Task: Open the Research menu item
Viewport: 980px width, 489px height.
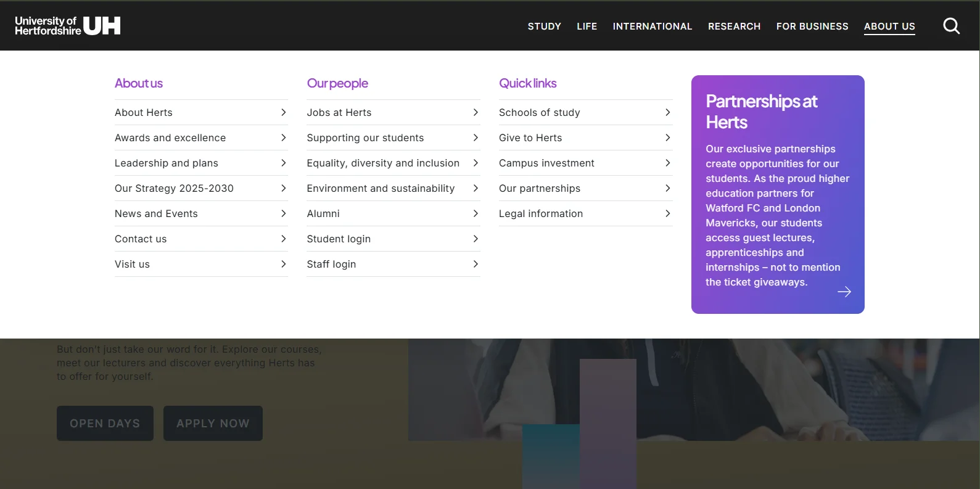Action: coord(734,27)
